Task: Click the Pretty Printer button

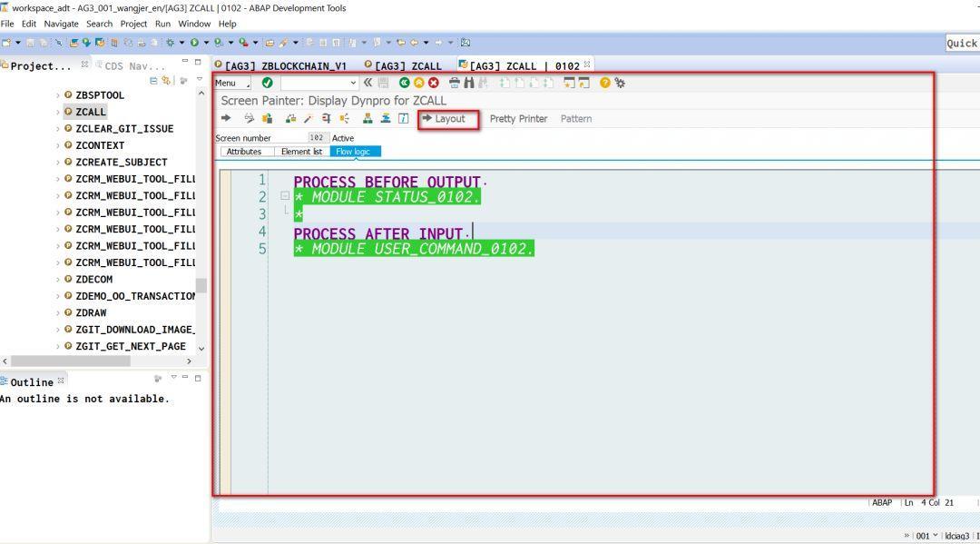Action: click(x=518, y=119)
